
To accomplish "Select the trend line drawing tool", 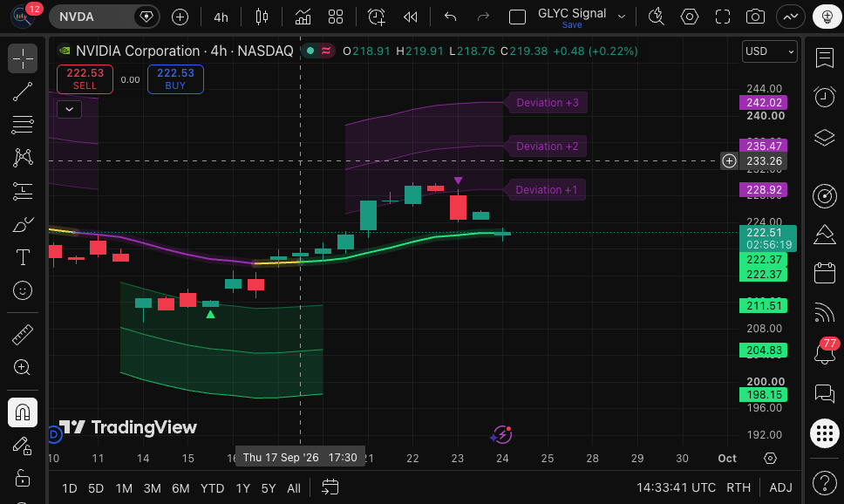I will coord(23,92).
